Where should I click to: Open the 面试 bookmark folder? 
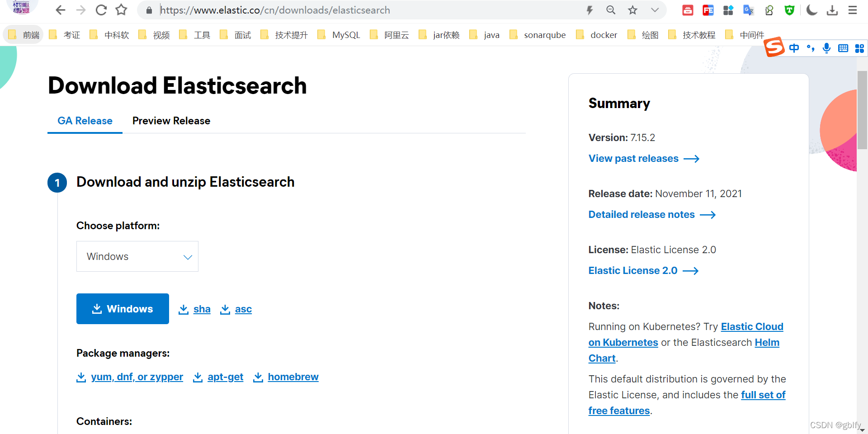pyautogui.click(x=235, y=35)
